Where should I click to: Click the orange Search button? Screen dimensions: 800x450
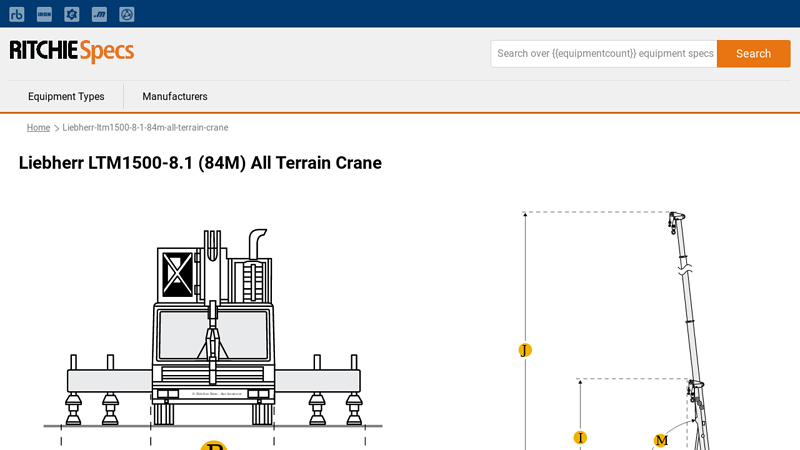coord(754,54)
